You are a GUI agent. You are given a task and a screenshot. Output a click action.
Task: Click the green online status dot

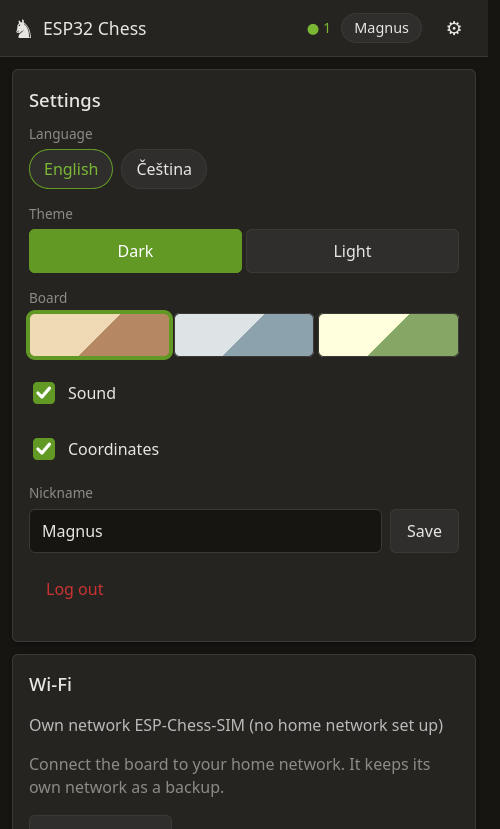click(x=313, y=29)
